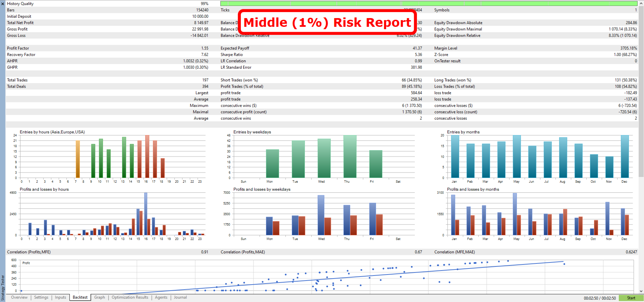Click the scroll down arrow at the panel's bottom right
Viewport: 644px width, 302px height.
[x=641, y=291]
